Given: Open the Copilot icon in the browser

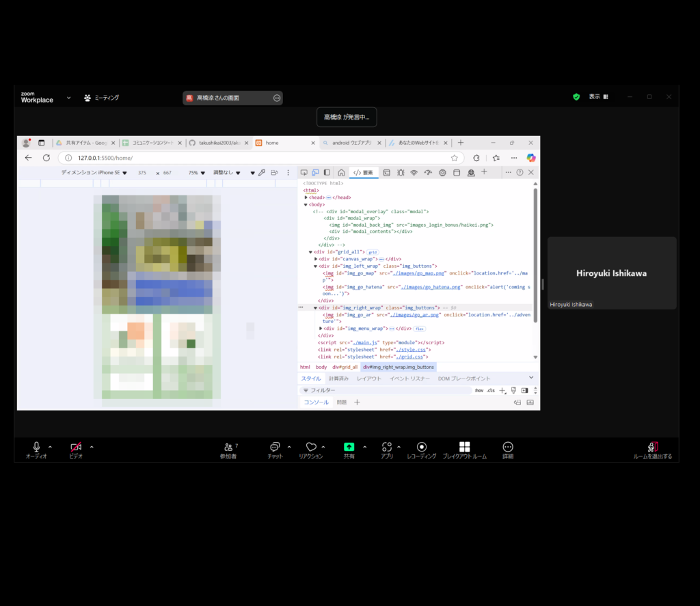Looking at the screenshot, I should pos(530,158).
